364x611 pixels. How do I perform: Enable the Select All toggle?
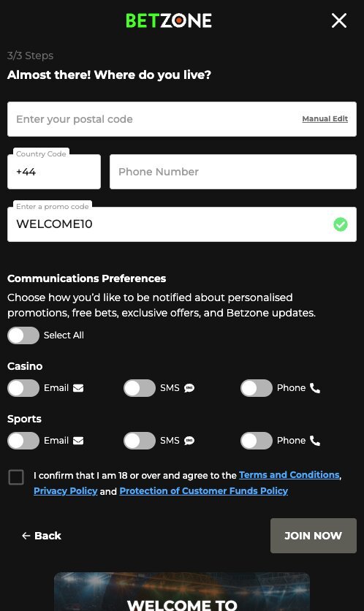click(23, 335)
